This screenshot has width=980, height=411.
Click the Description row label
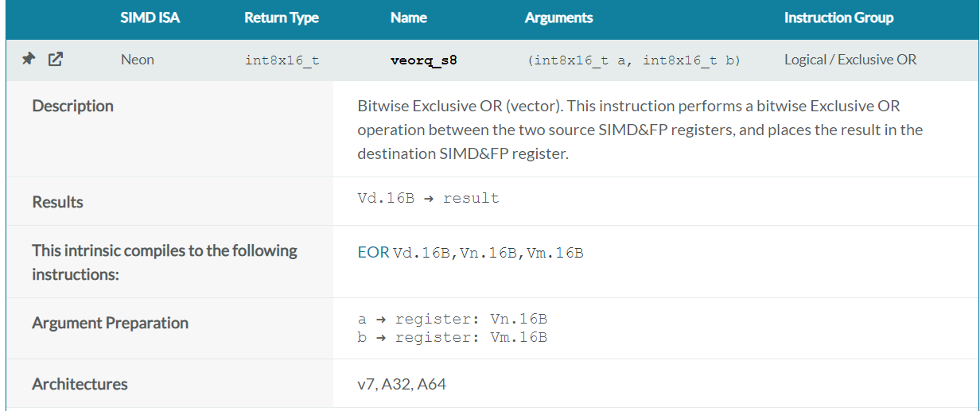tap(72, 106)
